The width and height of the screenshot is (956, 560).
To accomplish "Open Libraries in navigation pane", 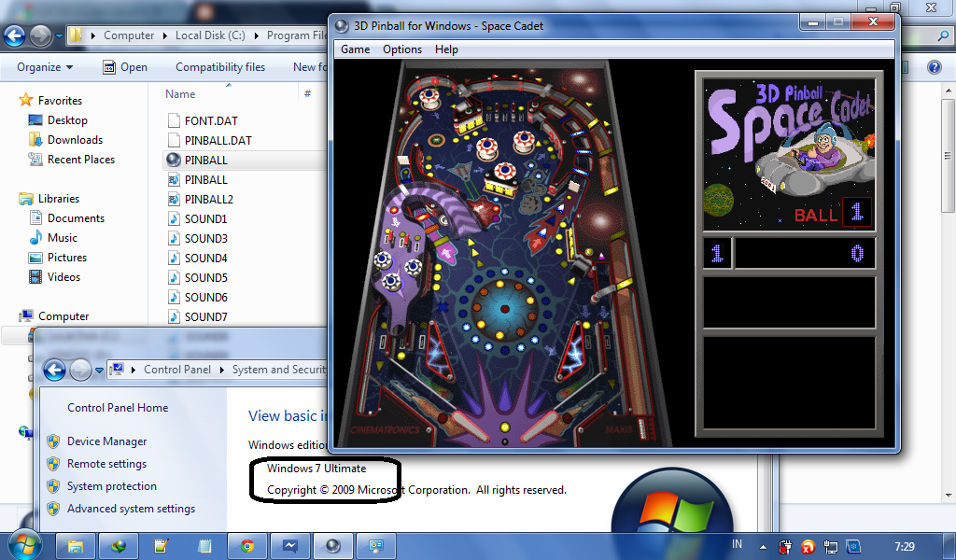I will pyautogui.click(x=59, y=199).
